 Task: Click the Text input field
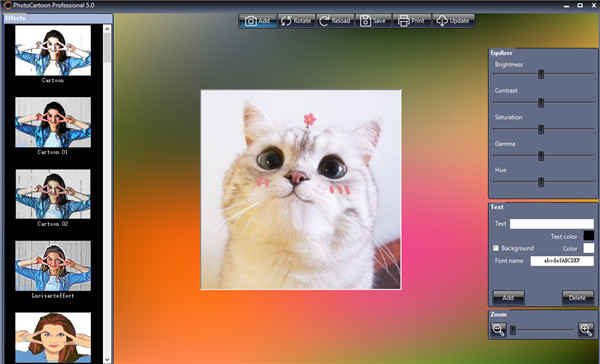tap(552, 224)
